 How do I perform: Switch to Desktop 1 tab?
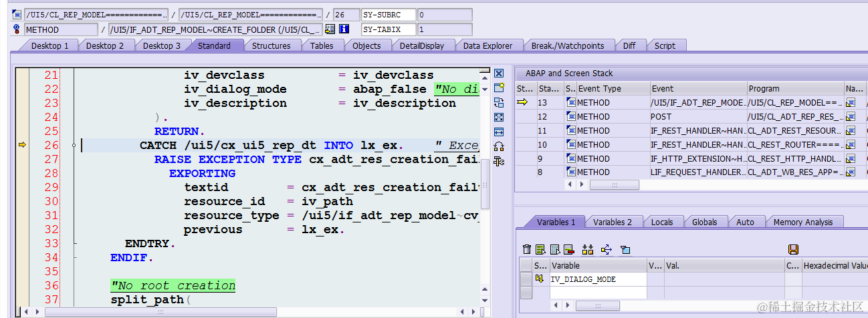tap(49, 45)
